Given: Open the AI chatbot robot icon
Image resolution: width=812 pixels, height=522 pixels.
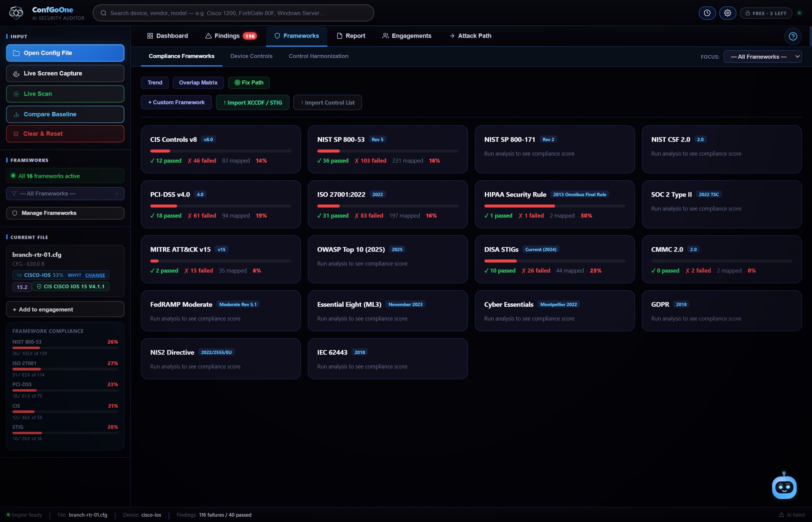Looking at the screenshot, I should click(x=784, y=486).
